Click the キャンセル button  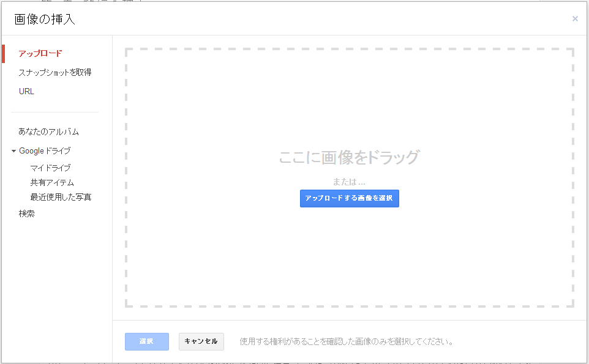201,341
